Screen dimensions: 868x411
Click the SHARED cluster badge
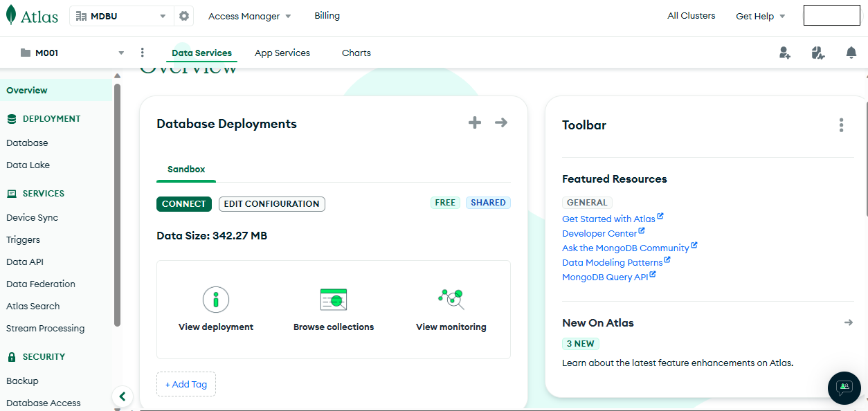pyautogui.click(x=488, y=203)
